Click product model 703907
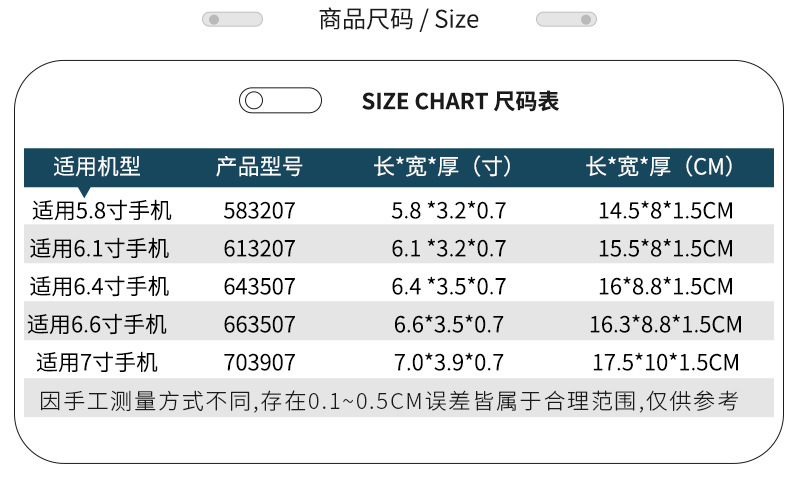Viewport: 790px width, 481px height. point(260,361)
